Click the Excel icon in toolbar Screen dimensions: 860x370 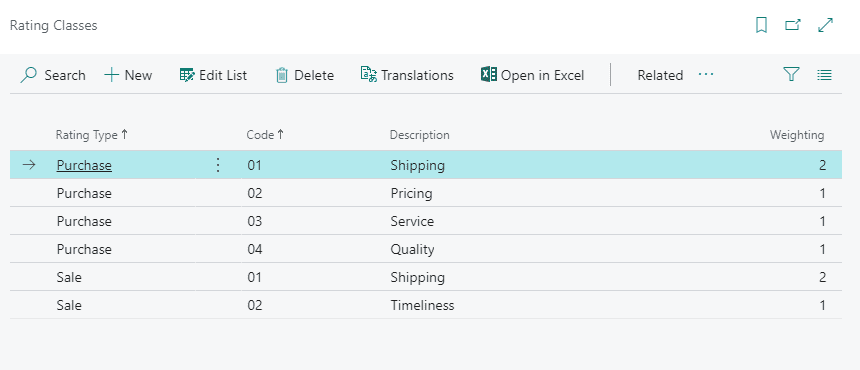pos(489,75)
